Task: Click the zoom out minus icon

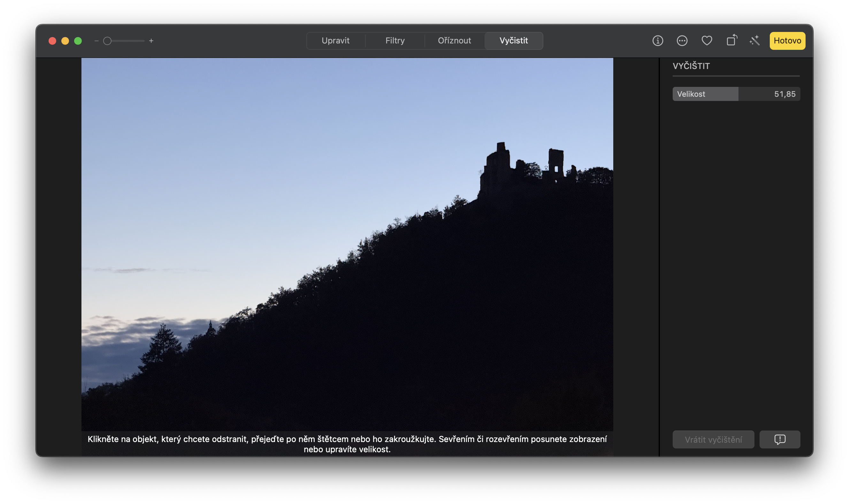Action: [97, 41]
